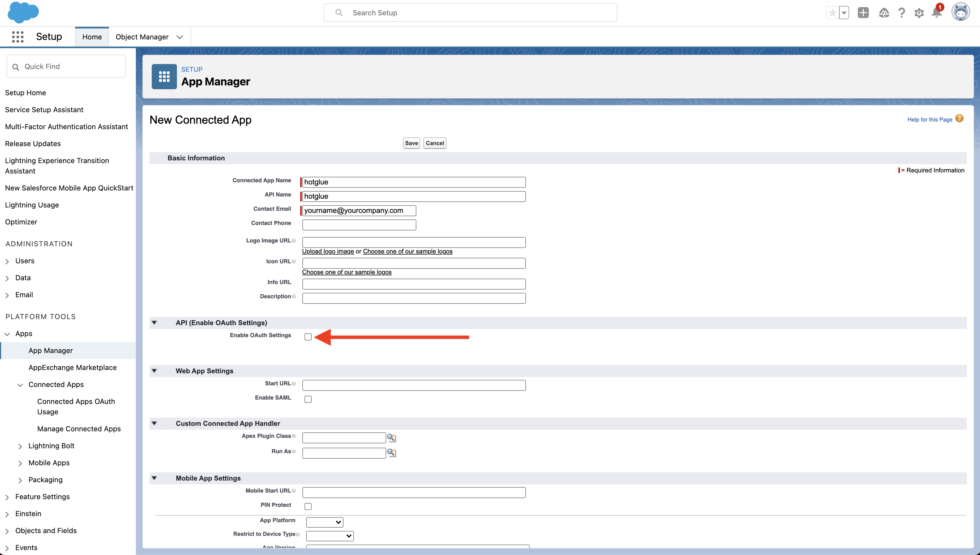Click the SETUP breadcrumb link
980x555 pixels.
pyautogui.click(x=191, y=70)
